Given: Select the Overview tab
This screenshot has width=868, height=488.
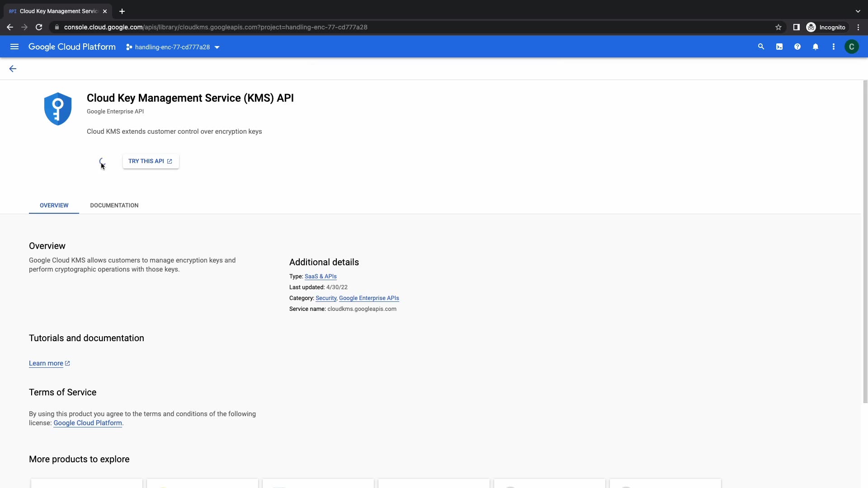Looking at the screenshot, I should 54,206.
